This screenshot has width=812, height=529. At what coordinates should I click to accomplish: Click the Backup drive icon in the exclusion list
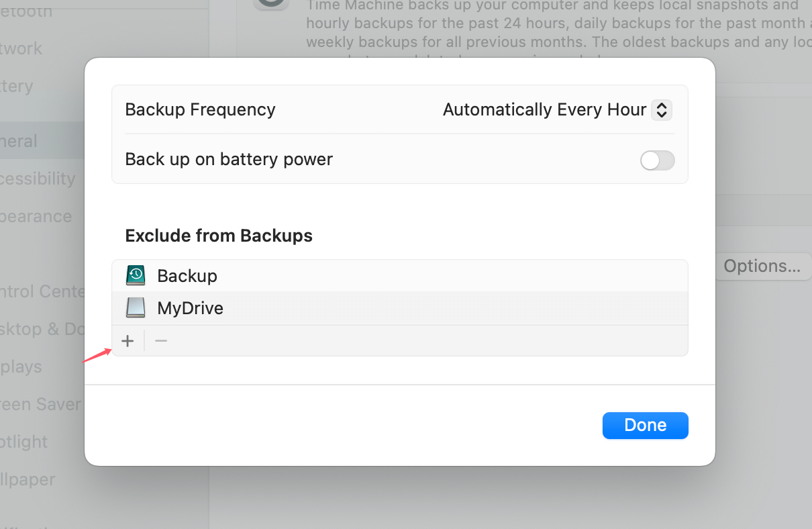(136, 275)
